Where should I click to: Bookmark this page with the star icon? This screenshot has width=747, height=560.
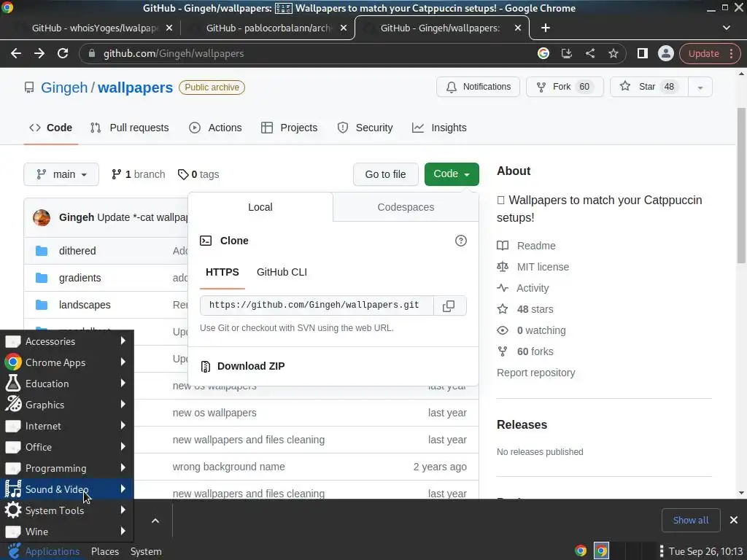click(613, 53)
